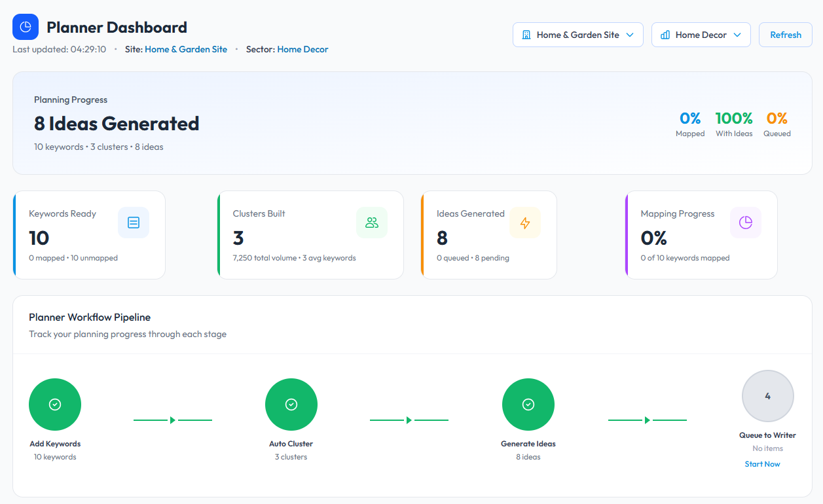This screenshot has width=823, height=504.
Task: Click the Generate Ideas green checkmark circle
Action: pos(528,405)
